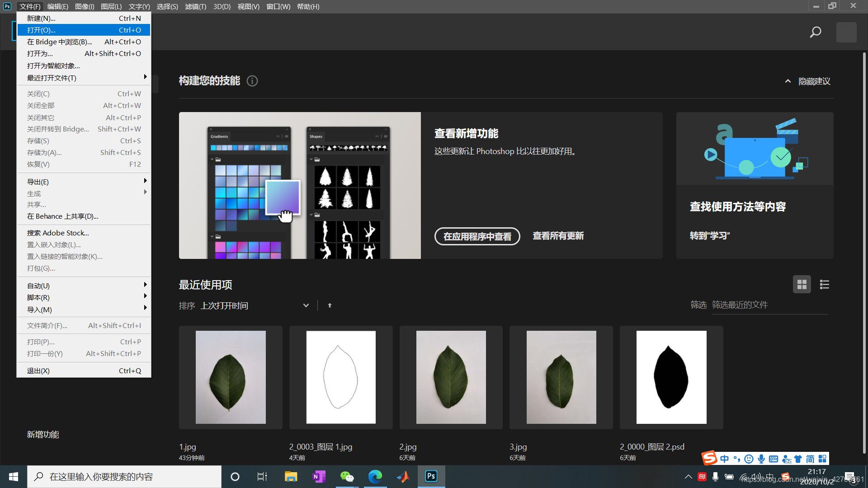This screenshot has height=488, width=868.
Task: Open OneNote from the taskbar
Action: pos(319,477)
